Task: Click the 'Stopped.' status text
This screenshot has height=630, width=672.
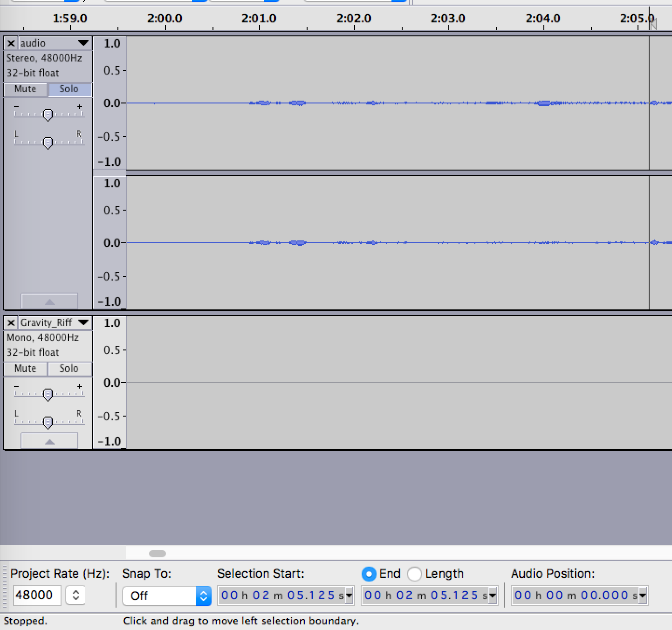Action: pos(25,621)
